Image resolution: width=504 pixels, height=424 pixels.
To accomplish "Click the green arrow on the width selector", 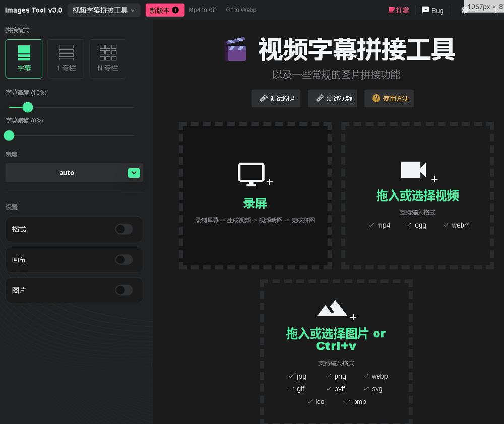I will click(x=134, y=173).
